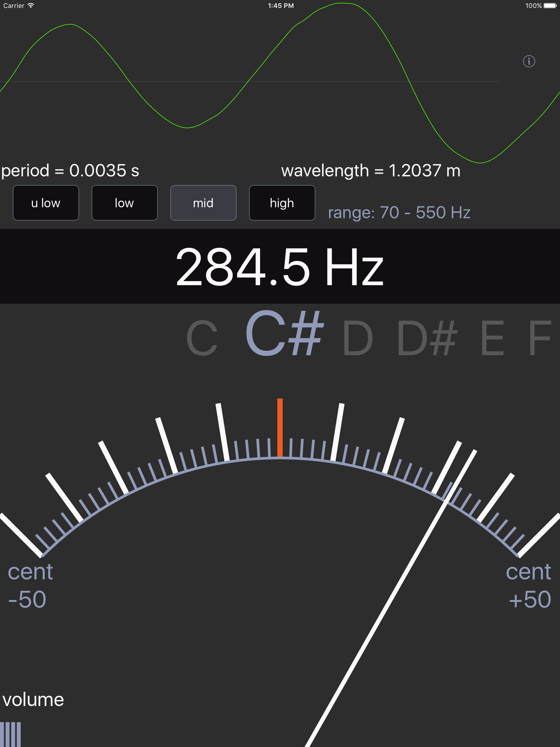560x747 pixels.
Task: Select the mid range tab
Action: pyautogui.click(x=203, y=203)
